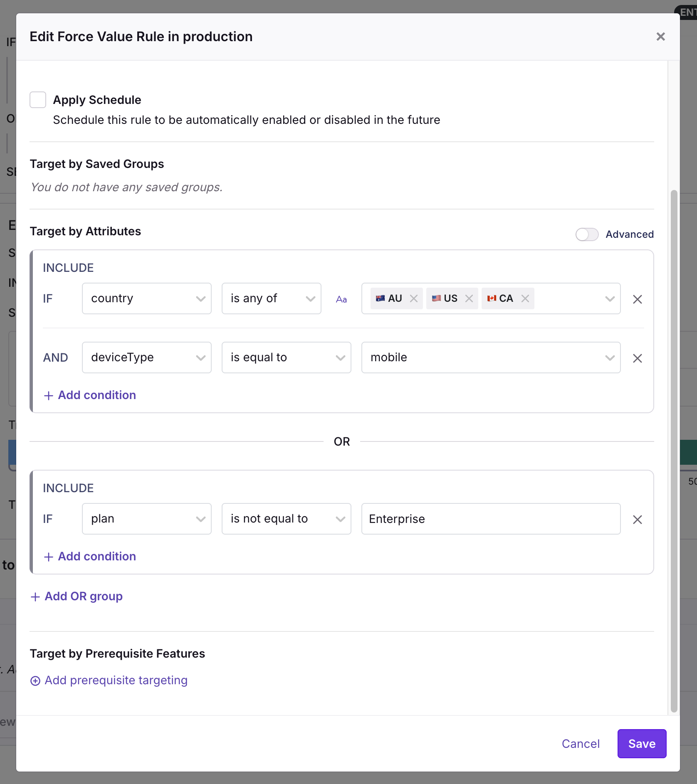Screen dimensions: 697x784
Task: Cancel editing the rule
Action: (x=581, y=744)
